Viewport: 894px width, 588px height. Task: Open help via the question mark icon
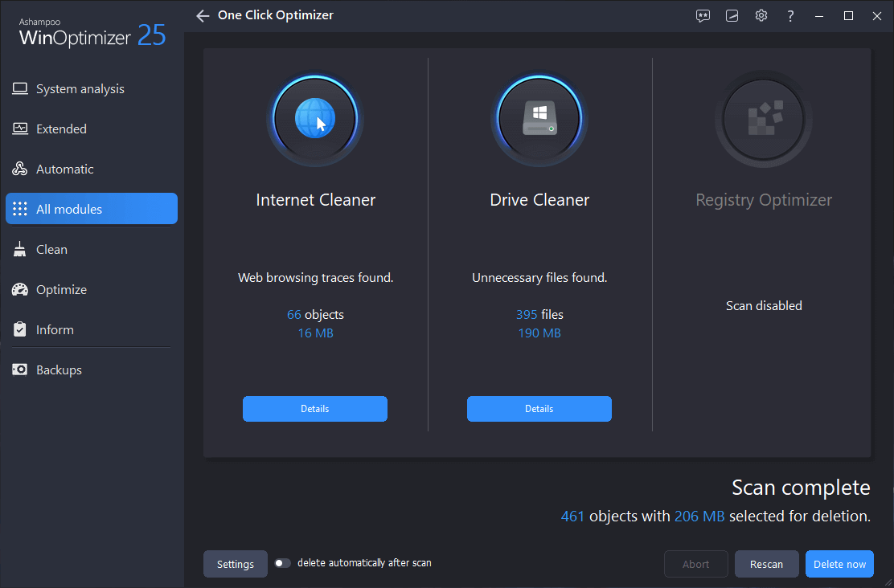(790, 16)
